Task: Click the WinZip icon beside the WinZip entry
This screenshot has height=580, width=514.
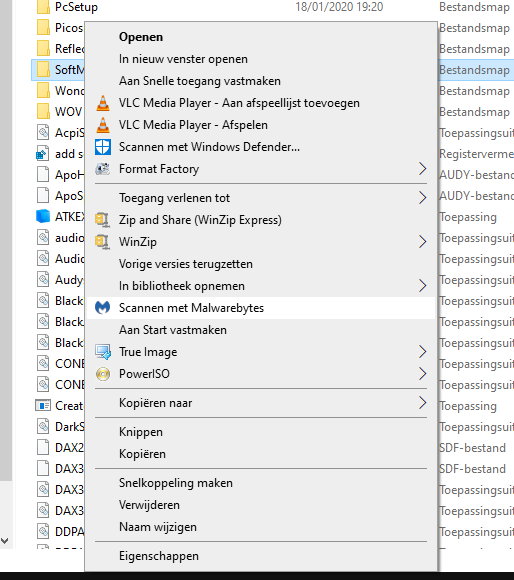Action: click(x=103, y=242)
